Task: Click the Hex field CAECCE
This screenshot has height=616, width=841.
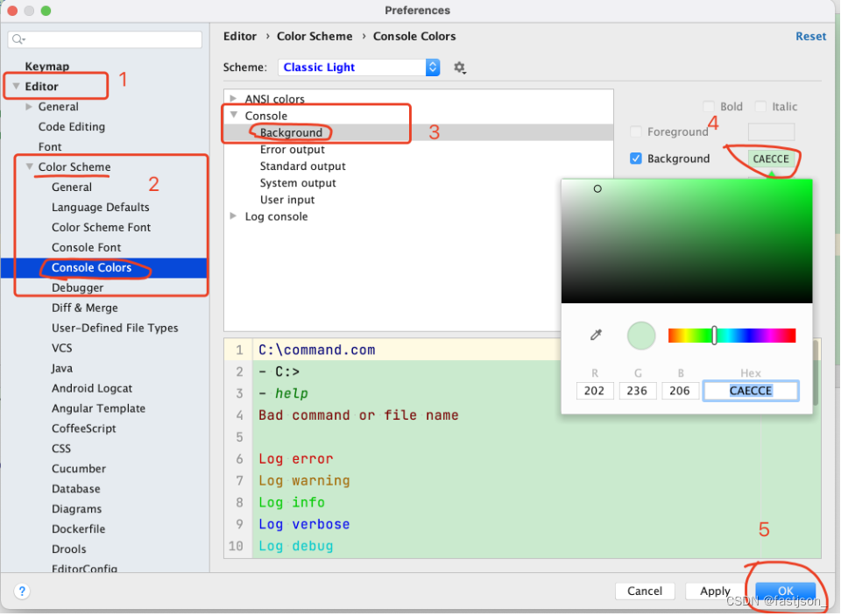Action: point(751,391)
